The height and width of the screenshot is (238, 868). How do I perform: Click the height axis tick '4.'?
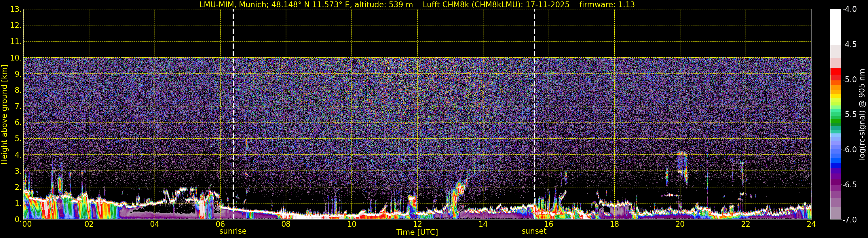click(x=18, y=155)
